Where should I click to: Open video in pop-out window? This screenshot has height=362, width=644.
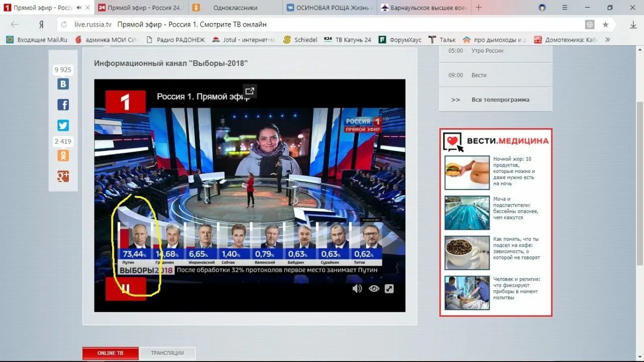click(x=250, y=91)
